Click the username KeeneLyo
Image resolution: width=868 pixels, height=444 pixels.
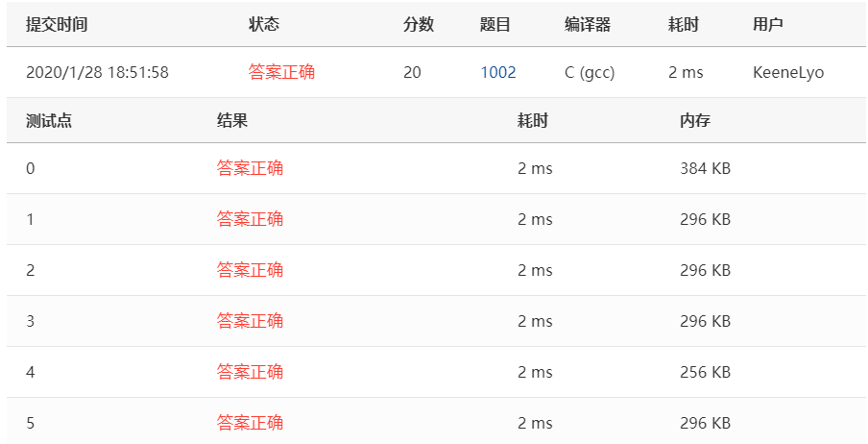click(x=788, y=73)
